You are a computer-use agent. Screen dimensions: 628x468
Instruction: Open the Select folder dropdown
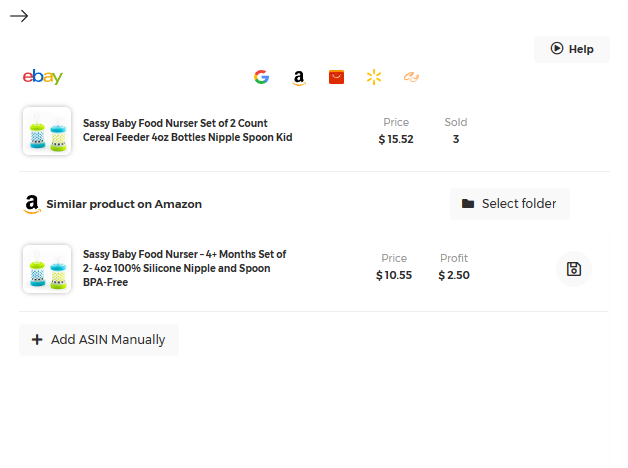coord(510,204)
